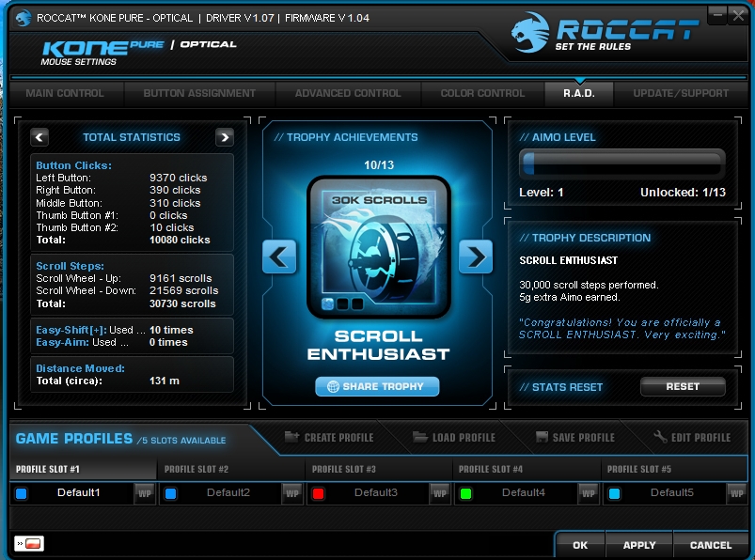
Task: Switch to Profile Slot #4
Action: coord(527,469)
